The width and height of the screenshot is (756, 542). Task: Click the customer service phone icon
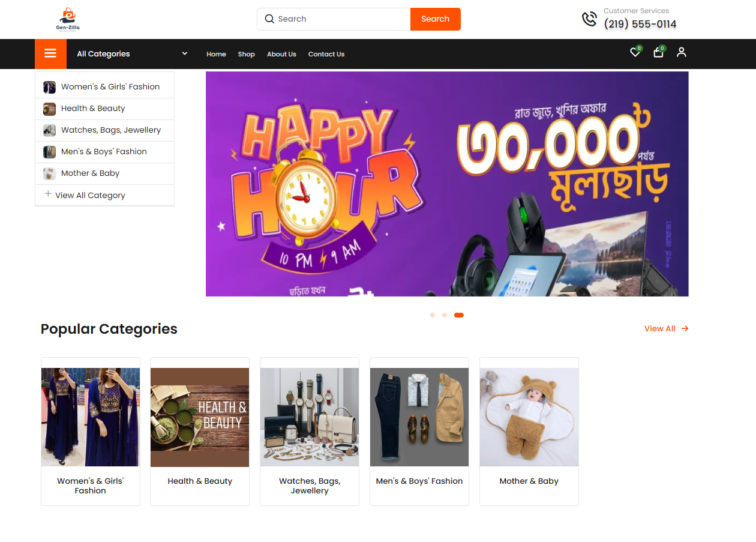pos(589,19)
